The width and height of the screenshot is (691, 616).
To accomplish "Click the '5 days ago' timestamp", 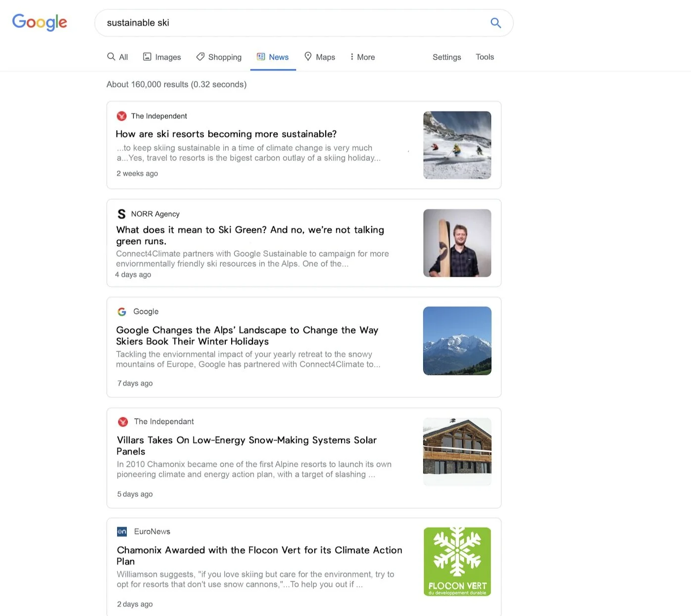I will coord(135,494).
